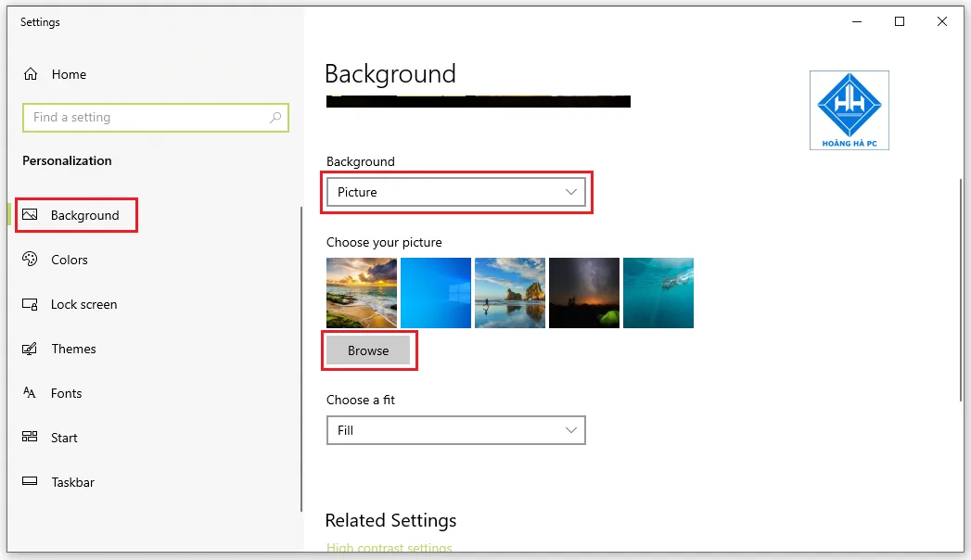Open High contrast settings link
The width and height of the screenshot is (971, 560).
[389, 548]
